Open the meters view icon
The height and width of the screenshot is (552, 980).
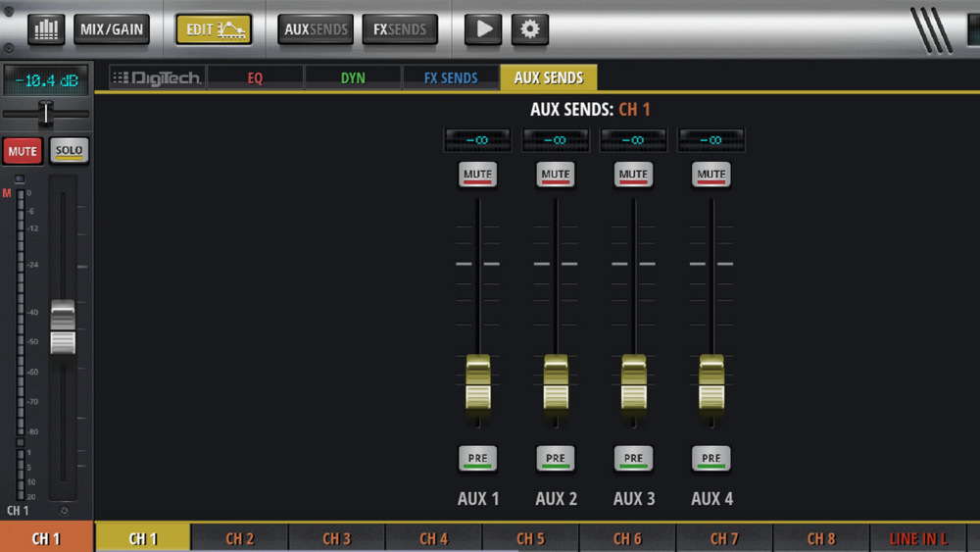point(46,29)
